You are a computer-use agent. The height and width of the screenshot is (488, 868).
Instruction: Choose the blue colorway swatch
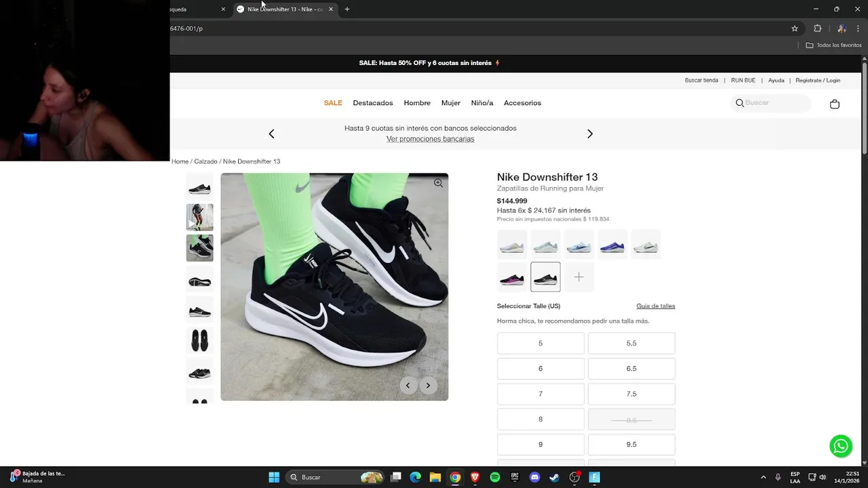coord(612,245)
